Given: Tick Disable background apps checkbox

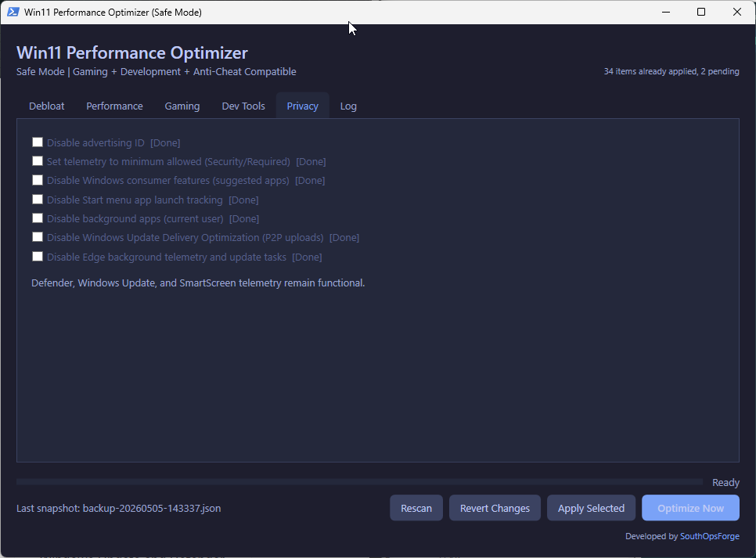Looking at the screenshot, I should [38, 218].
